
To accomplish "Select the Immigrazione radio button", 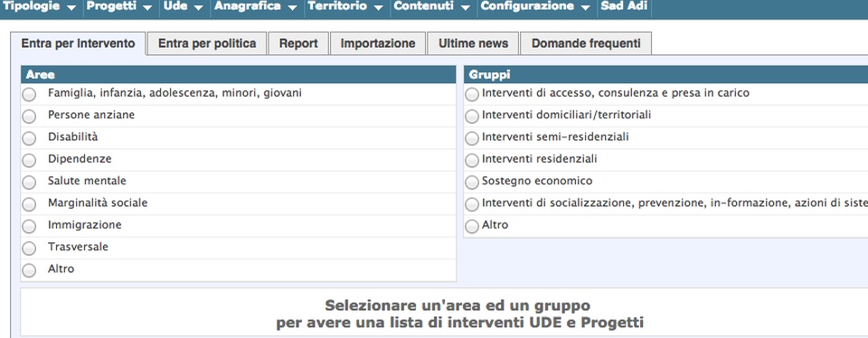I will pyautogui.click(x=29, y=226).
